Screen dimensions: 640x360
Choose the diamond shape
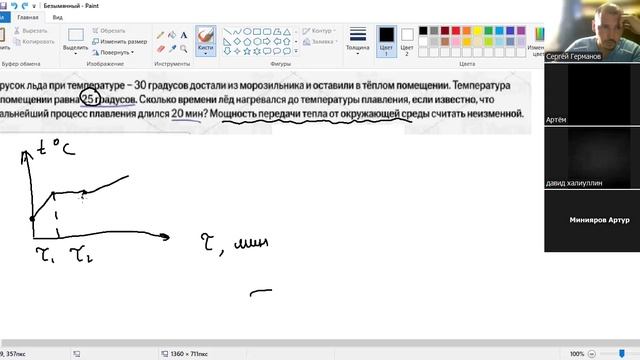pyautogui.click(x=237, y=42)
